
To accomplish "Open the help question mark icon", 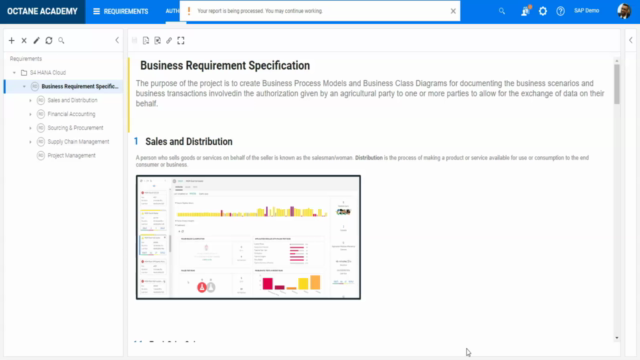I will coord(560,11).
